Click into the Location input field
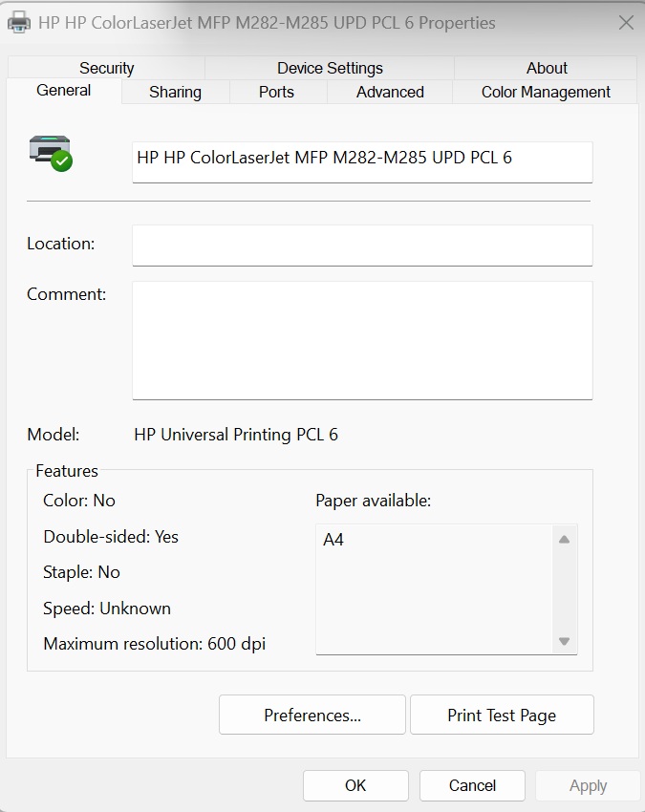The height and width of the screenshot is (812, 645). pos(362,246)
